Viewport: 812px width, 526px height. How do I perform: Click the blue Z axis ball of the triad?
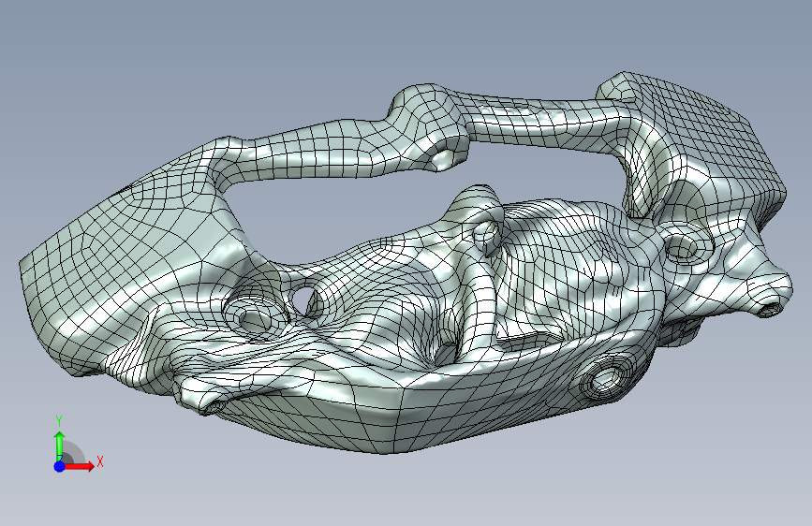60,466
